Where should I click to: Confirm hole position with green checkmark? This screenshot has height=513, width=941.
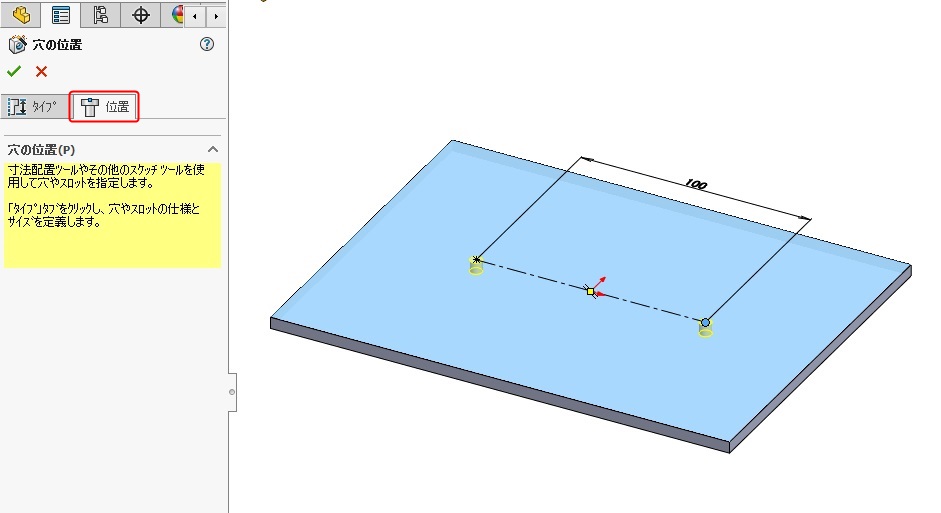[14, 71]
